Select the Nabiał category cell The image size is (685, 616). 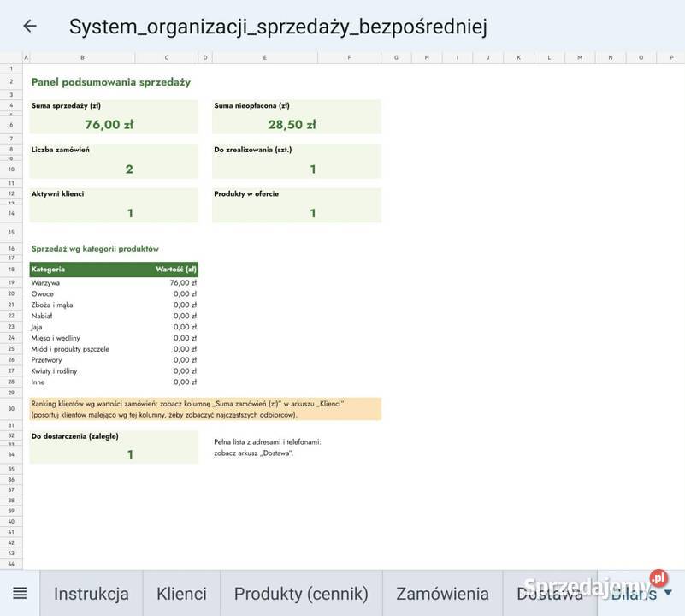tap(82, 316)
